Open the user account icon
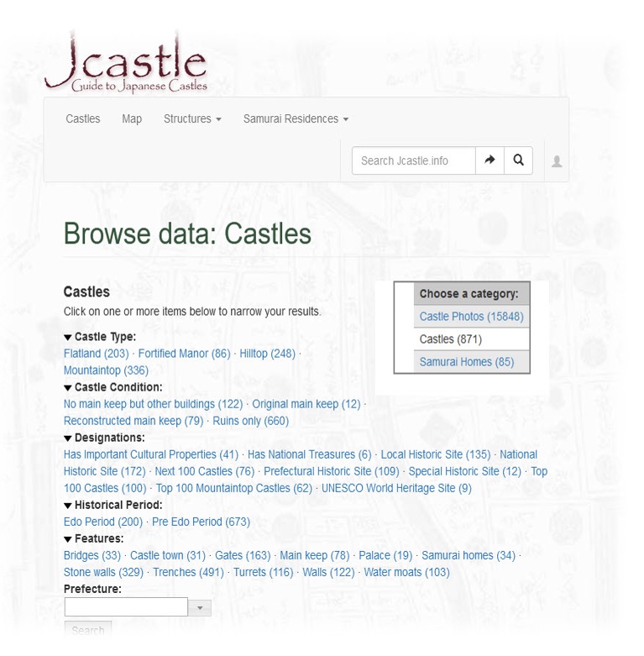Viewport: 644px width, 656px height. [556, 161]
